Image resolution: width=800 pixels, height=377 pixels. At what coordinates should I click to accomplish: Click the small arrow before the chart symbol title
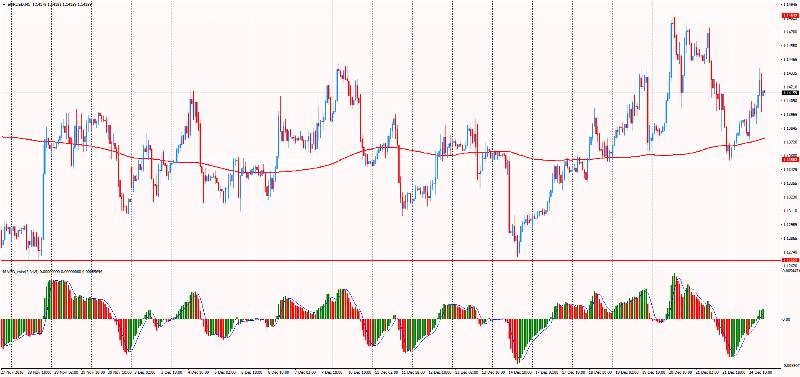point(3,5)
